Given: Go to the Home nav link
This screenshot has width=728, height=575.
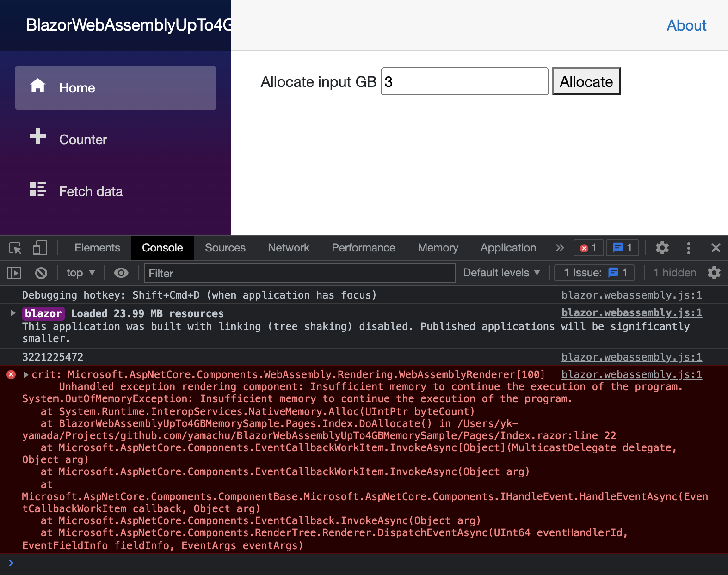Looking at the screenshot, I should click(x=116, y=88).
